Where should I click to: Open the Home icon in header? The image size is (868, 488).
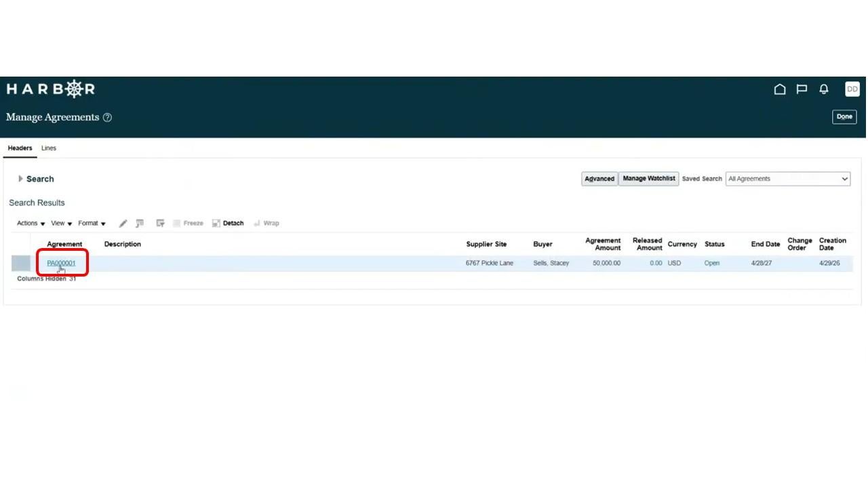click(x=780, y=89)
